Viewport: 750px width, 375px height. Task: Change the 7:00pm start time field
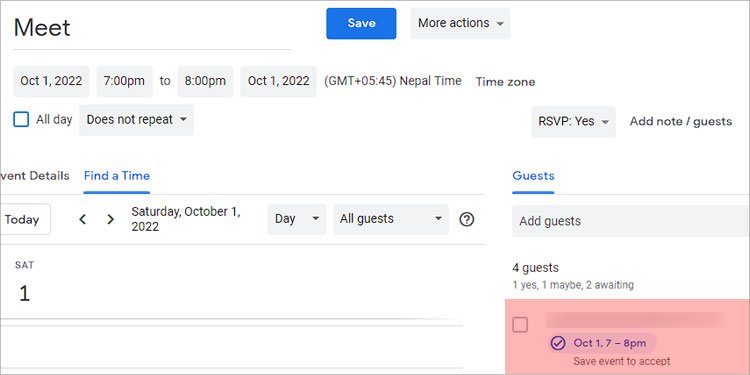(124, 81)
